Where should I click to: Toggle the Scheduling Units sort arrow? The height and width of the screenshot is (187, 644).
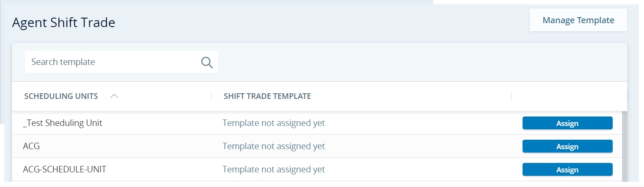coord(114,96)
